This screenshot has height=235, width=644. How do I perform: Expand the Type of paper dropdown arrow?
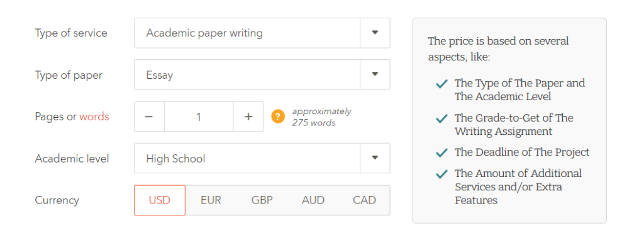(x=375, y=74)
